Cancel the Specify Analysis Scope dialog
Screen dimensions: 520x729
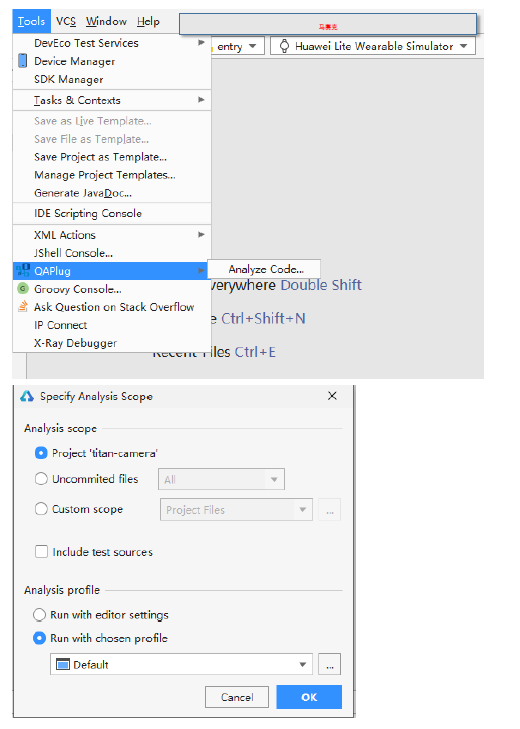coord(237,697)
